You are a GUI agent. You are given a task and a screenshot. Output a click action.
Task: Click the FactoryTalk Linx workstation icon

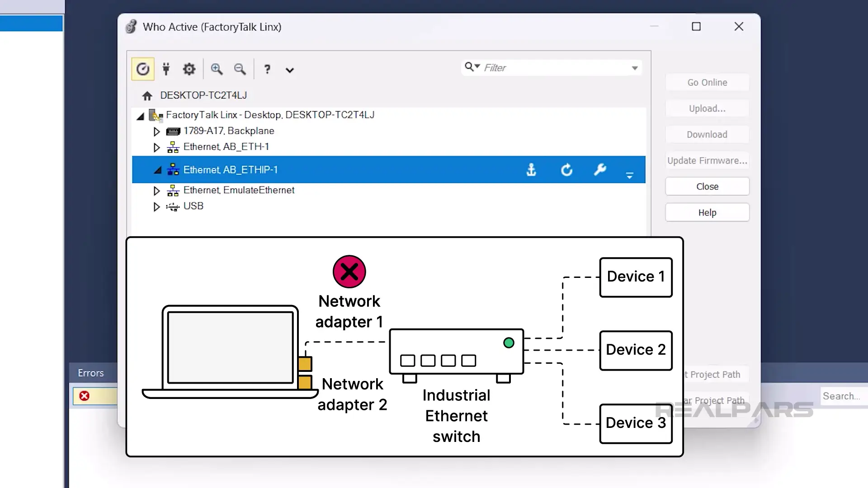(x=156, y=115)
